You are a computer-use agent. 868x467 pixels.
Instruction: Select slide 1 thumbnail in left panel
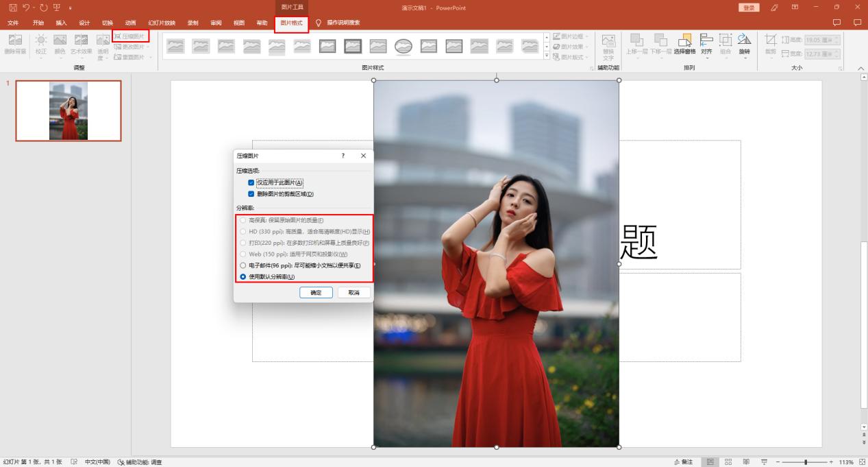(69, 110)
